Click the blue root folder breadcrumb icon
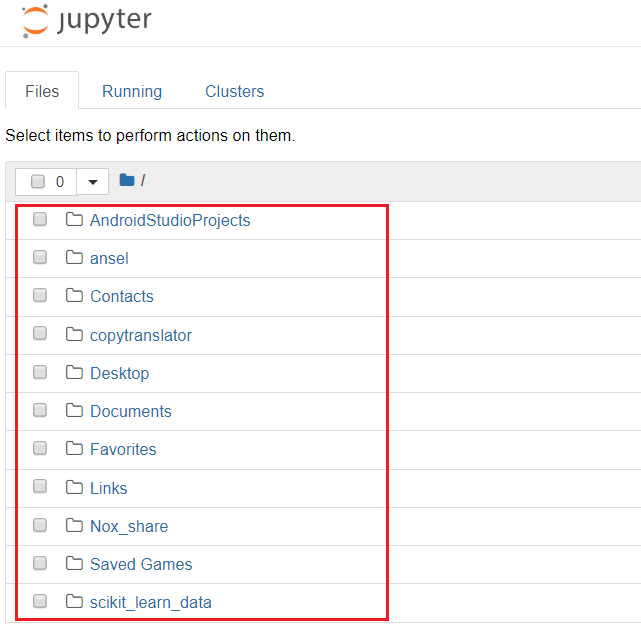This screenshot has width=641, height=624. [127, 180]
